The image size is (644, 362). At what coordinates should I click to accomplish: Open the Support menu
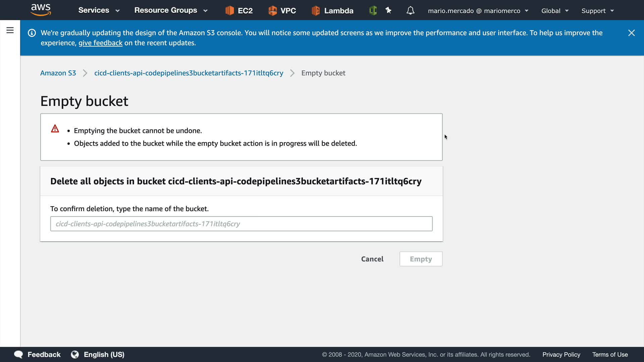(597, 11)
